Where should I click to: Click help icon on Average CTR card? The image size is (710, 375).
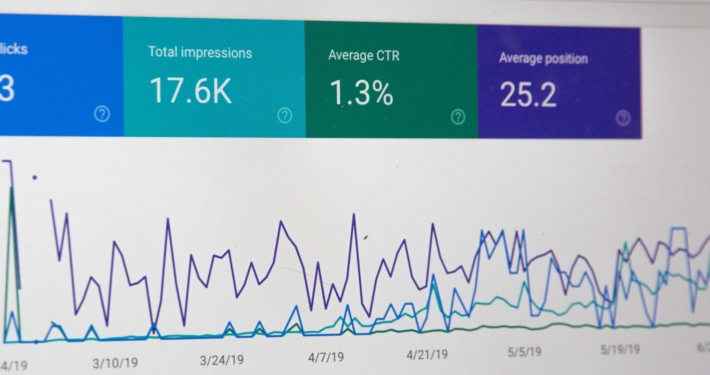click(x=458, y=117)
